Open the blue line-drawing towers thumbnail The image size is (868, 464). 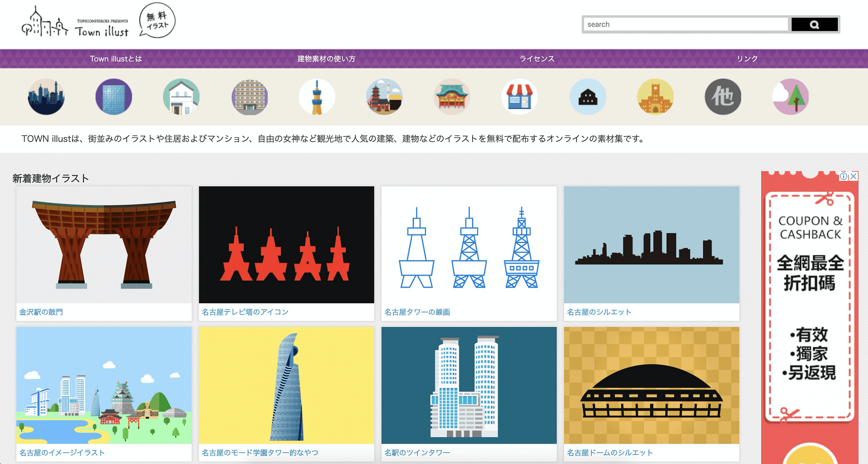point(469,245)
